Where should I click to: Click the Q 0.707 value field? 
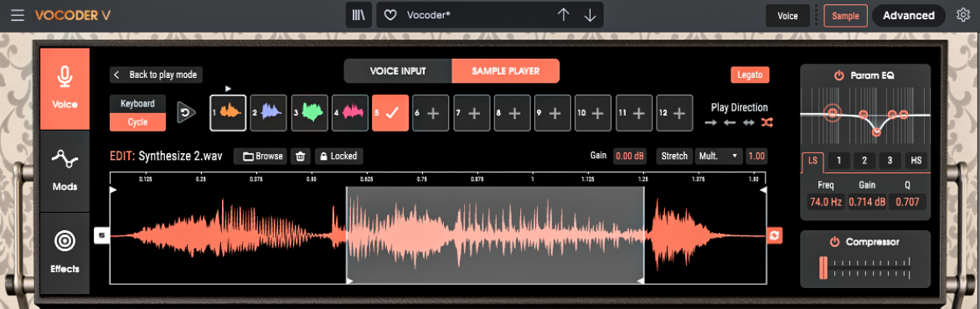coord(908,202)
